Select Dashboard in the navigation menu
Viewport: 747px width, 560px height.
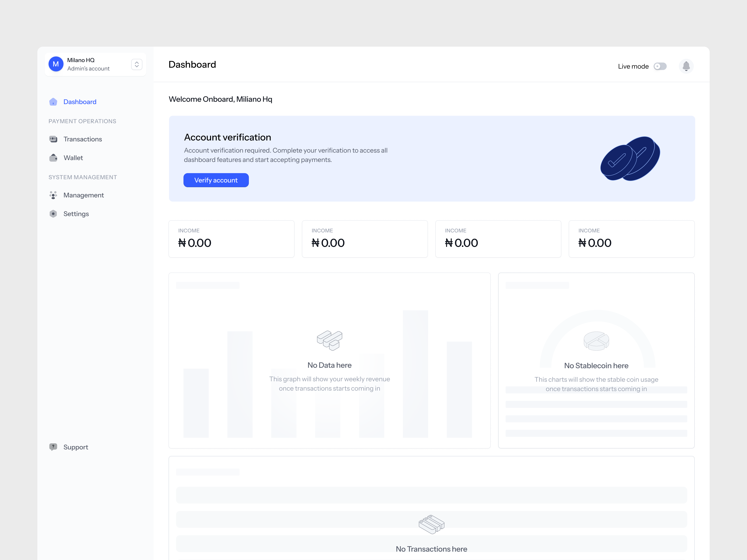tap(80, 101)
